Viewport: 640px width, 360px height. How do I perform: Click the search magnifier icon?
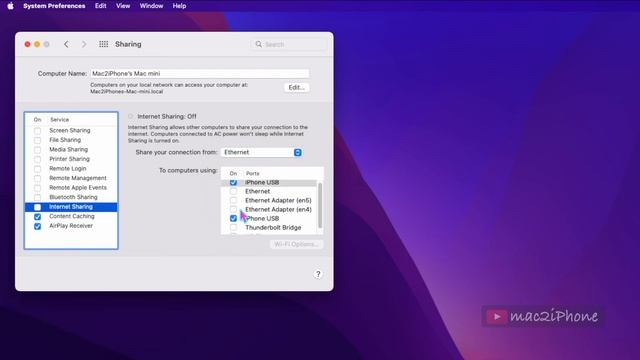(258, 44)
